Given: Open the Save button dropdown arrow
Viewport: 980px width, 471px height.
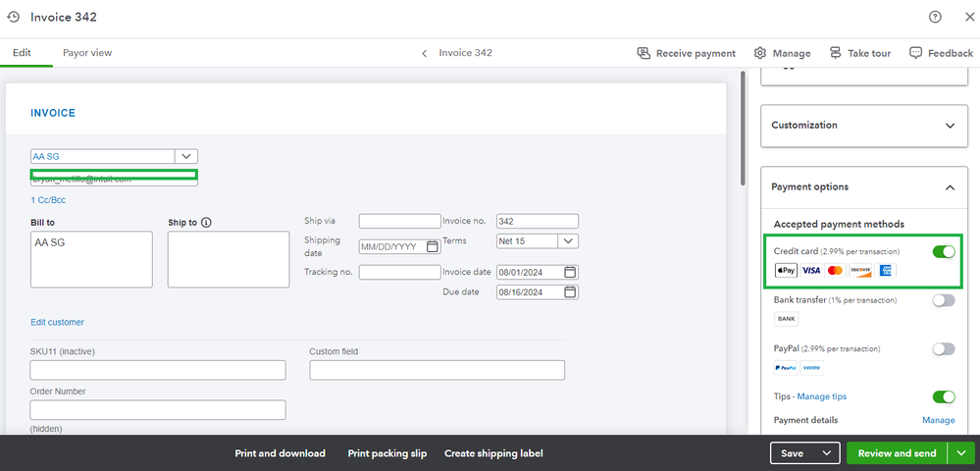Looking at the screenshot, I should (x=827, y=453).
